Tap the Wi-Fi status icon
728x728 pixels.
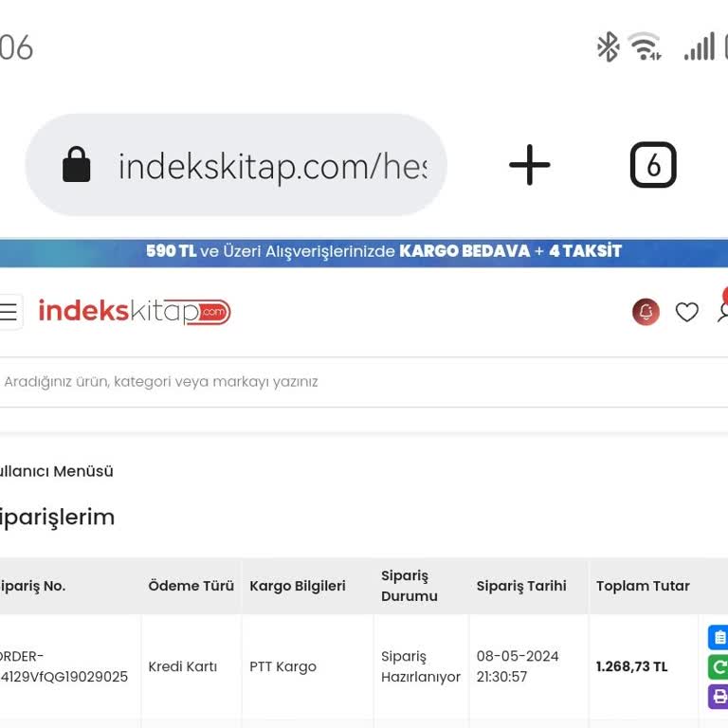tap(645, 46)
